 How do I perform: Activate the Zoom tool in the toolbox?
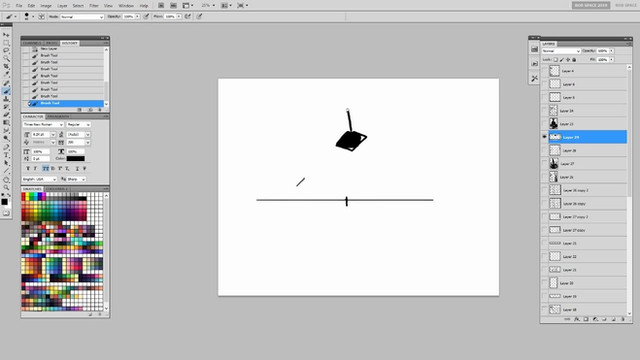[x=6, y=187]
